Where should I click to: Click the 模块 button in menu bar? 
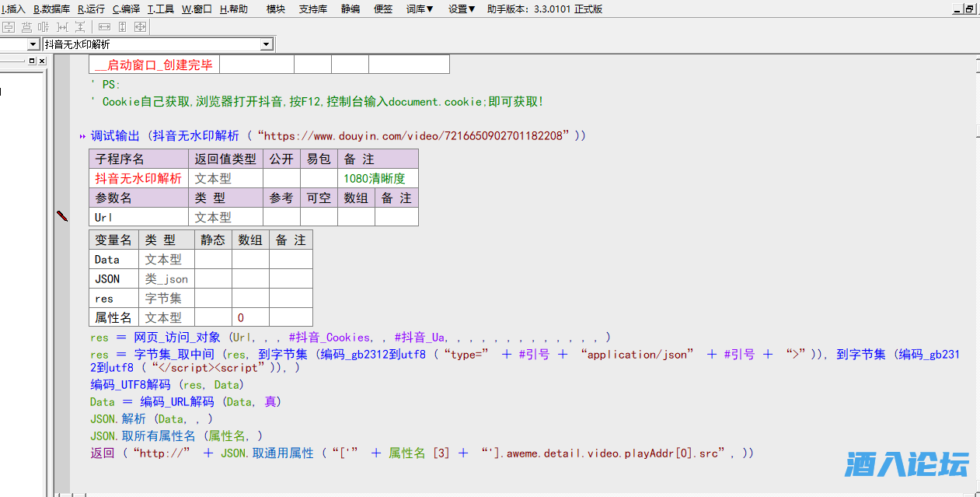coord(276,9)
